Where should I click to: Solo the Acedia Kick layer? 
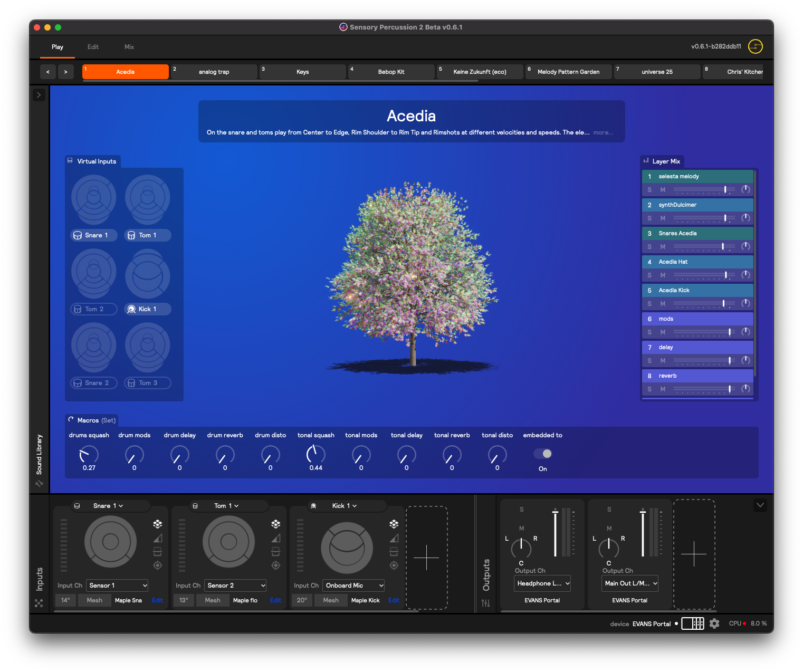[649, 304]
